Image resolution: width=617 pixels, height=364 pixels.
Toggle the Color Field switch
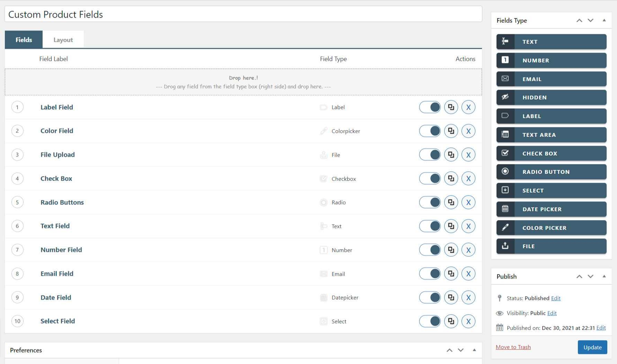430,131
